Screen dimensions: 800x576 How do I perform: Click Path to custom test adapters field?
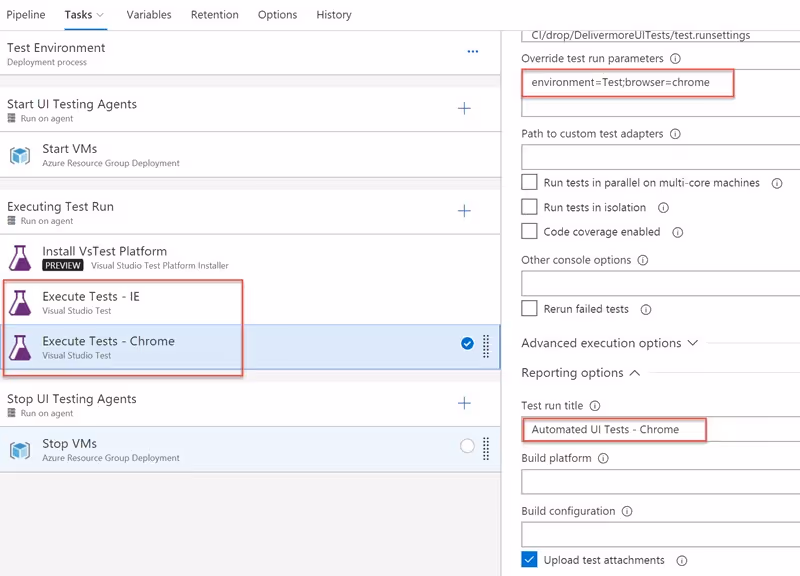661,157
